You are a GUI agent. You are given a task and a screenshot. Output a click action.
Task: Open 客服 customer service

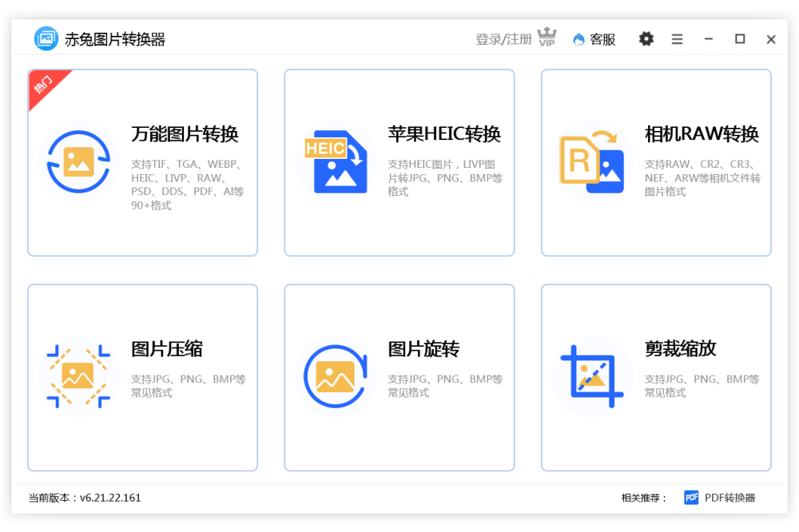(594, 39)
